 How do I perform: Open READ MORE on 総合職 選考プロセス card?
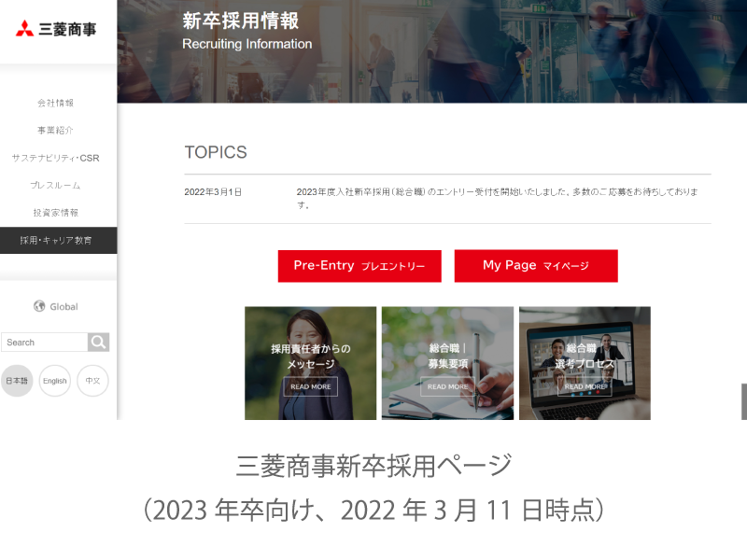(x=585, y=386)
